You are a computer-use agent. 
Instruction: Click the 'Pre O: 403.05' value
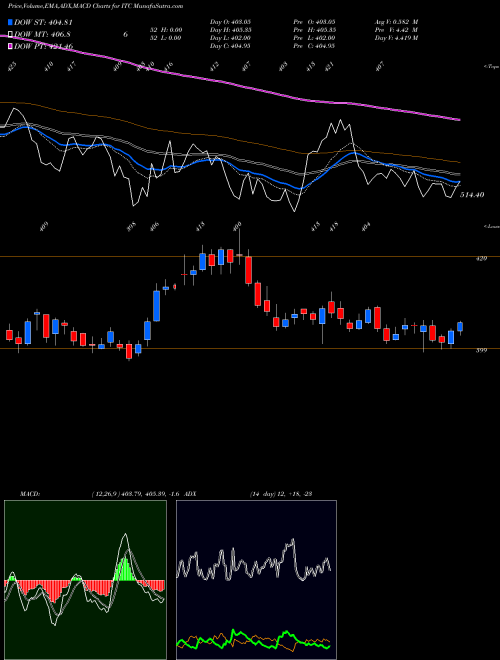click(314, 21)
